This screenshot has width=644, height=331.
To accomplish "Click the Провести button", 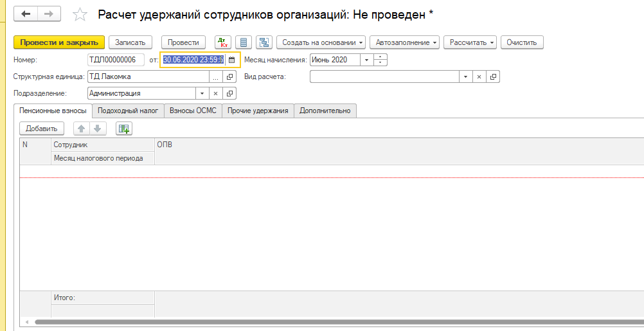I will click(x=183, y=42).
